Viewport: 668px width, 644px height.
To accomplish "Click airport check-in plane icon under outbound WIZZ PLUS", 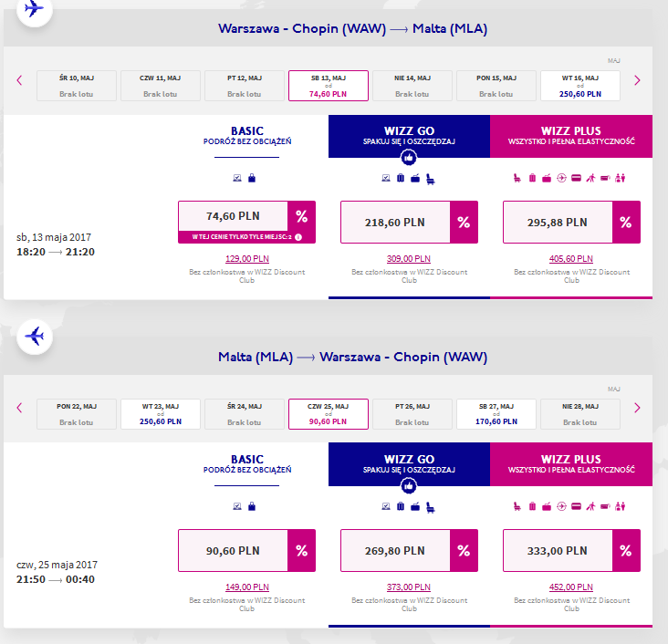I will coord(561,178).
